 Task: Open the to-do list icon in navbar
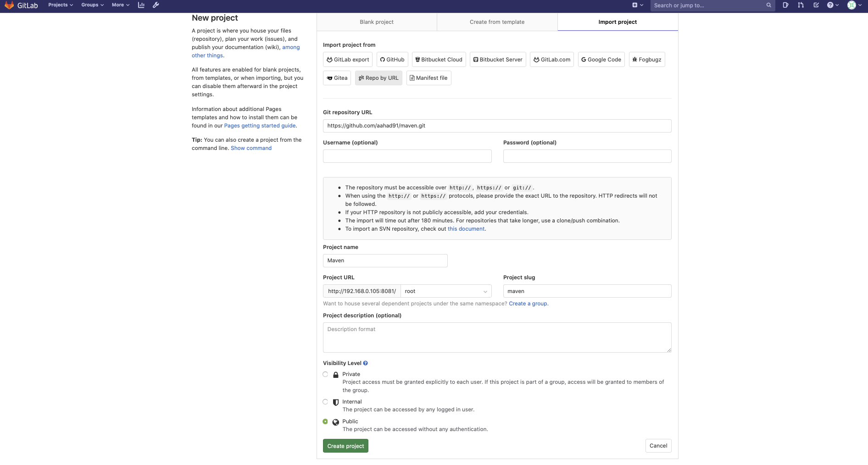click(x=816, y=5)
